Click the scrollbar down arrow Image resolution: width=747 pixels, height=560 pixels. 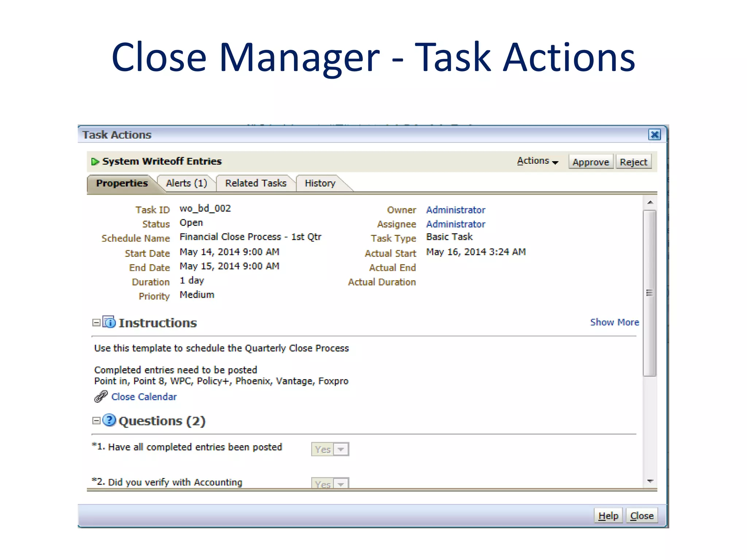(650, 481)
